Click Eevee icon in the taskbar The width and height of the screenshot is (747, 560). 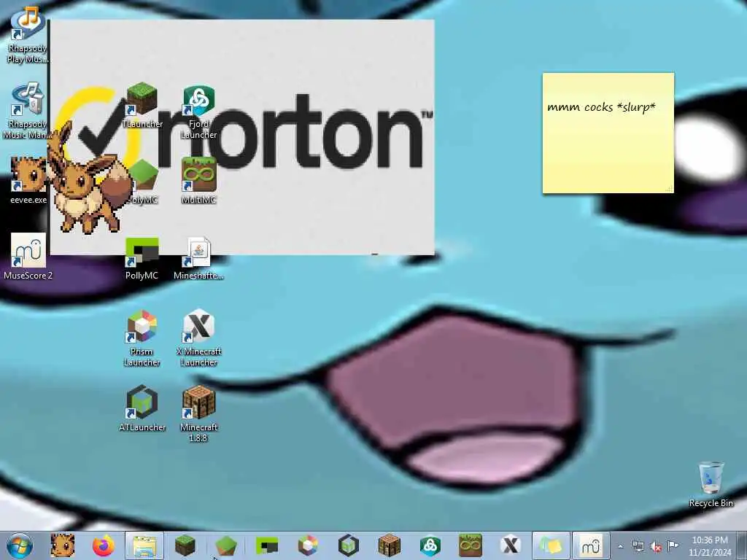click(63, 545)
